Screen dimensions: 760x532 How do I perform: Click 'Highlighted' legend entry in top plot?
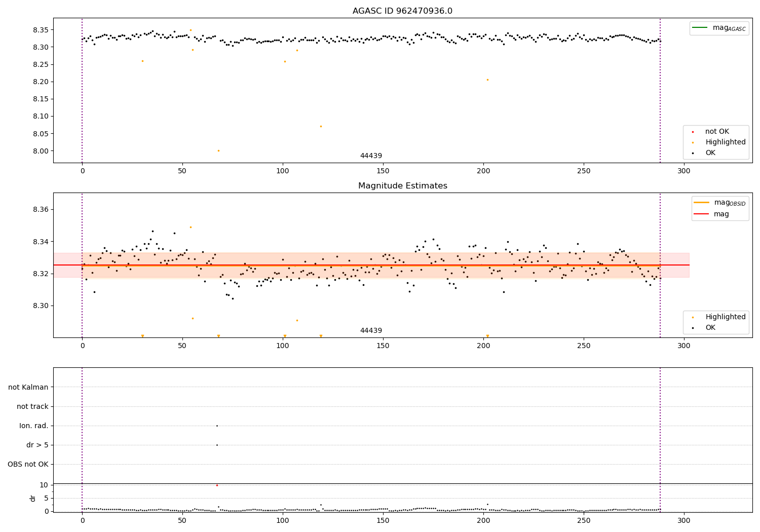[726, 142]
